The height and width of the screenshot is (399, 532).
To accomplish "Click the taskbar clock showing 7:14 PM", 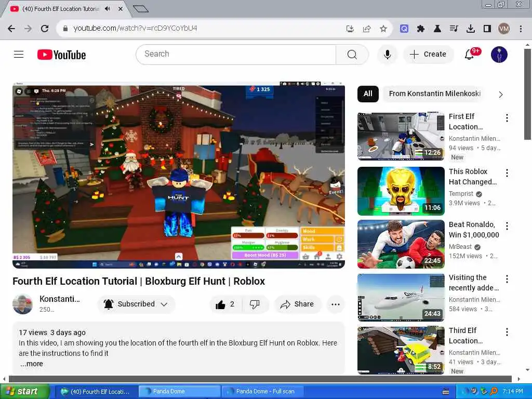I will pyautogui.click(x=513, y=392).
